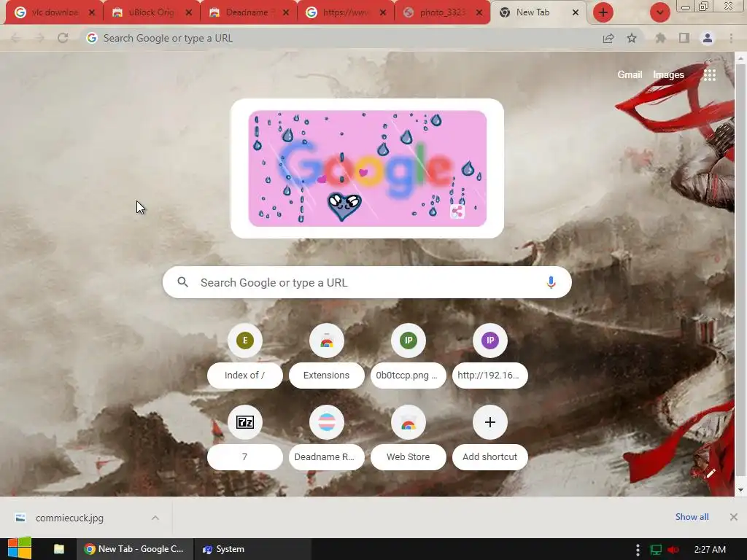Image resolution: width=747 pixels, height=560 pixels.
Task: Click the page scrollbar up arrow
Action: coord(740,58)
